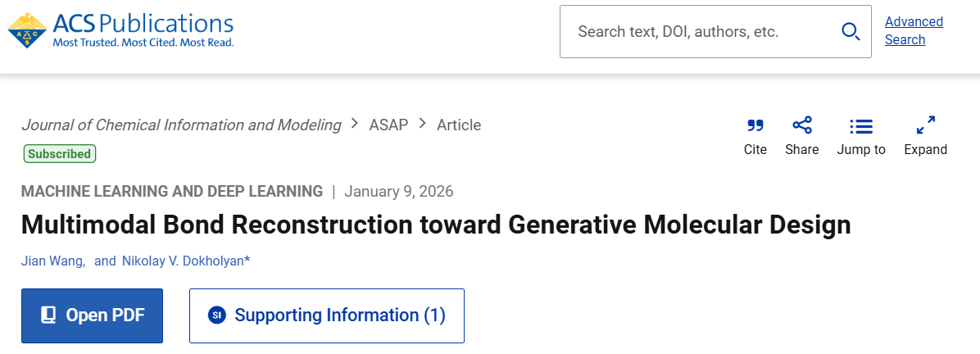Image resolution: width=980 pixels, height=354 pixels.
Task: Click the Open PDF button
Action: tap(92, 315)
